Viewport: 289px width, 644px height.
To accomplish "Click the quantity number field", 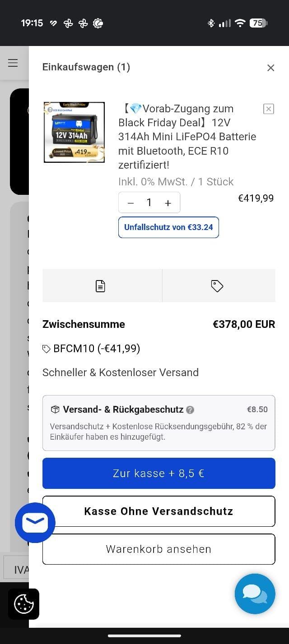I will click(x=149, y=203).
